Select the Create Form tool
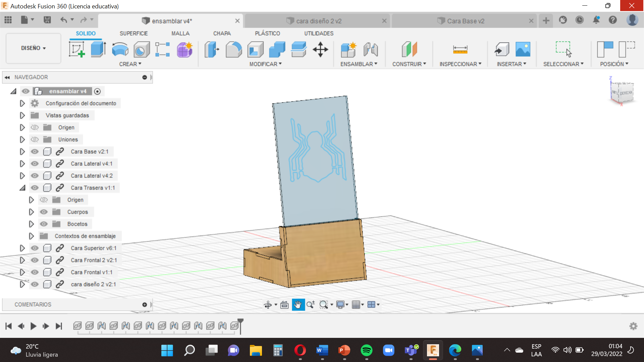This screenshot has width=644, height=362. tap(184, 50)
